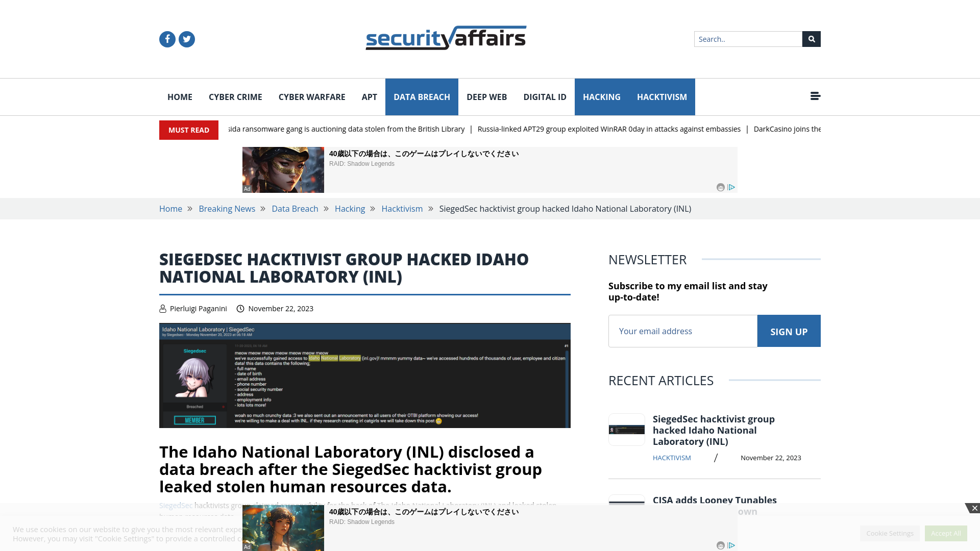Click the HACKTIVISM tag under recent article

(672, 458)
